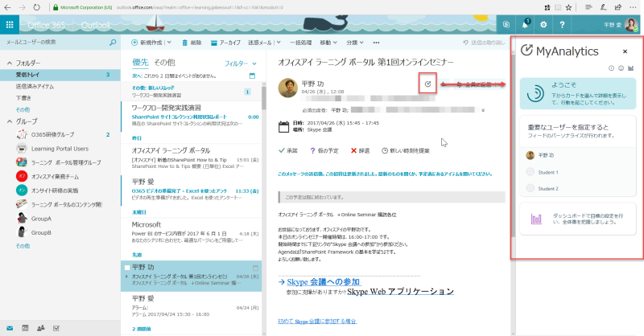
Task: Close the MyAnalytics pane
Action: coord(625,51)
